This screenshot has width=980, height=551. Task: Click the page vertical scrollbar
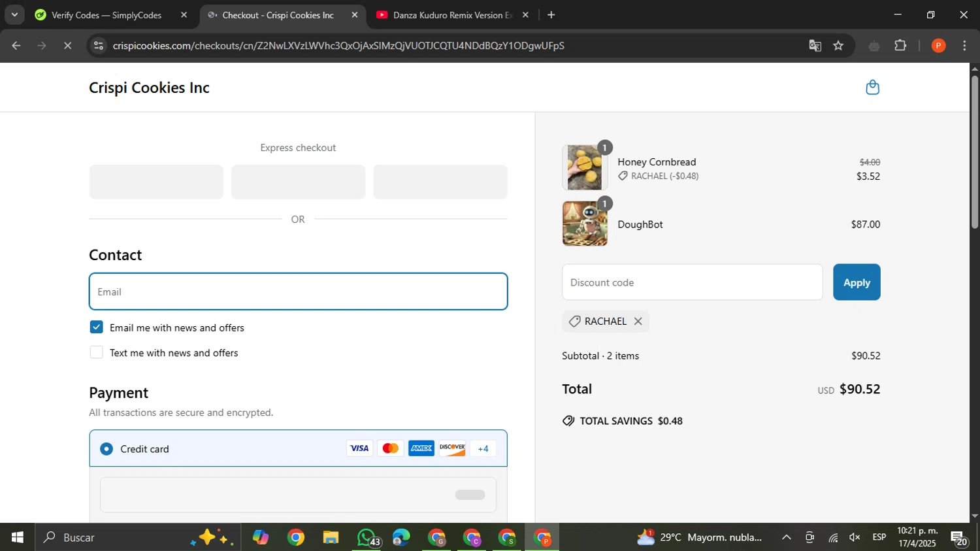tap(975, 152)
